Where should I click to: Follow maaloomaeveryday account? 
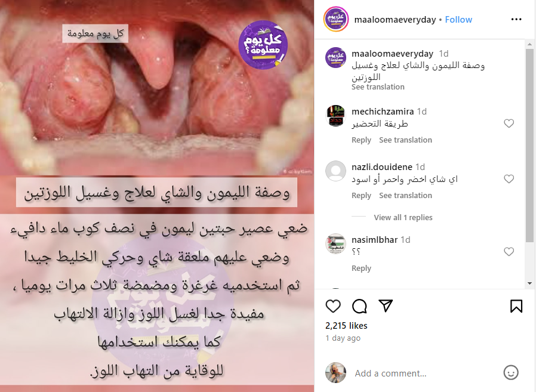coord(458,20)
